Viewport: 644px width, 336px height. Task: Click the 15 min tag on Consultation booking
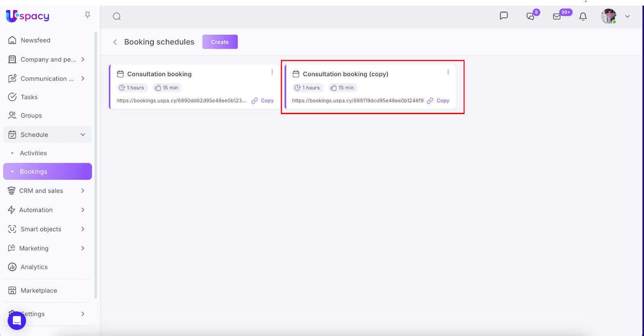coord(167,88)
